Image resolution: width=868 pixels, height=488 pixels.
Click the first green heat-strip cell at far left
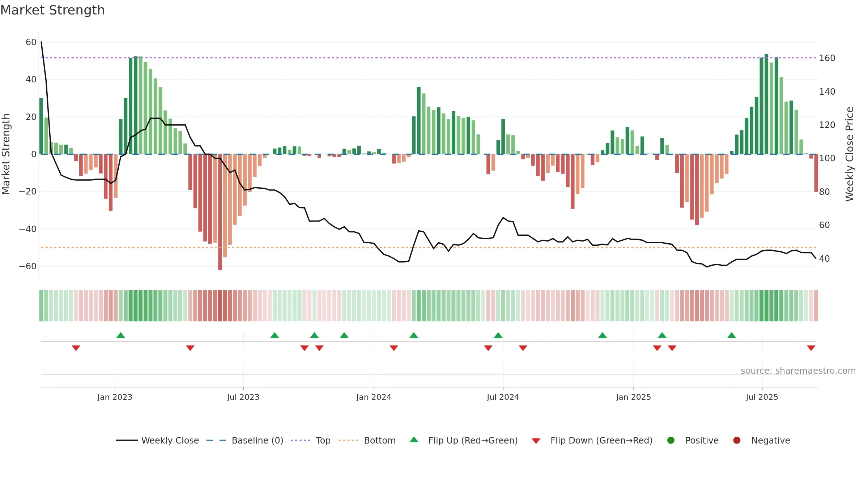pyautogui.click(x=41, y=306)
